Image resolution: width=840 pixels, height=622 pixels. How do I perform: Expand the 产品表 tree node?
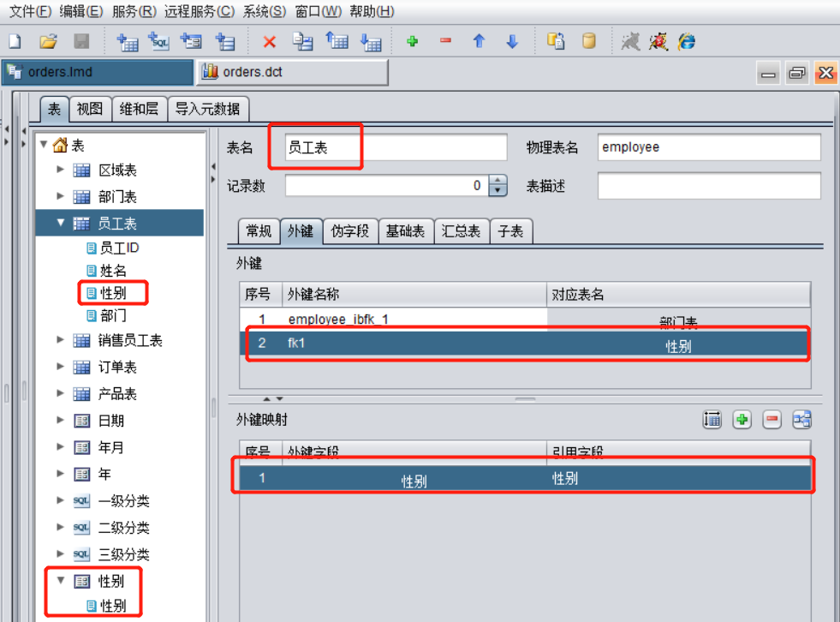[x=60, y=393]
